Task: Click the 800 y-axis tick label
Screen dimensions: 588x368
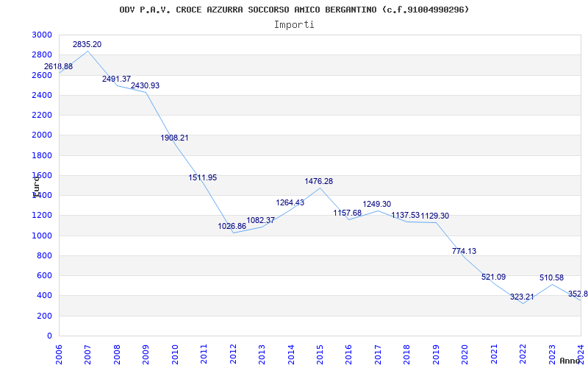Action: (x=45, y=255)
